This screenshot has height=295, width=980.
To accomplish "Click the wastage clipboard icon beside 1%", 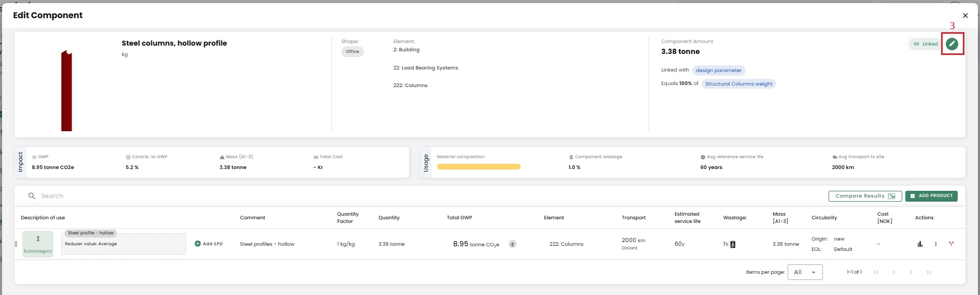I will tap(733, 244).
